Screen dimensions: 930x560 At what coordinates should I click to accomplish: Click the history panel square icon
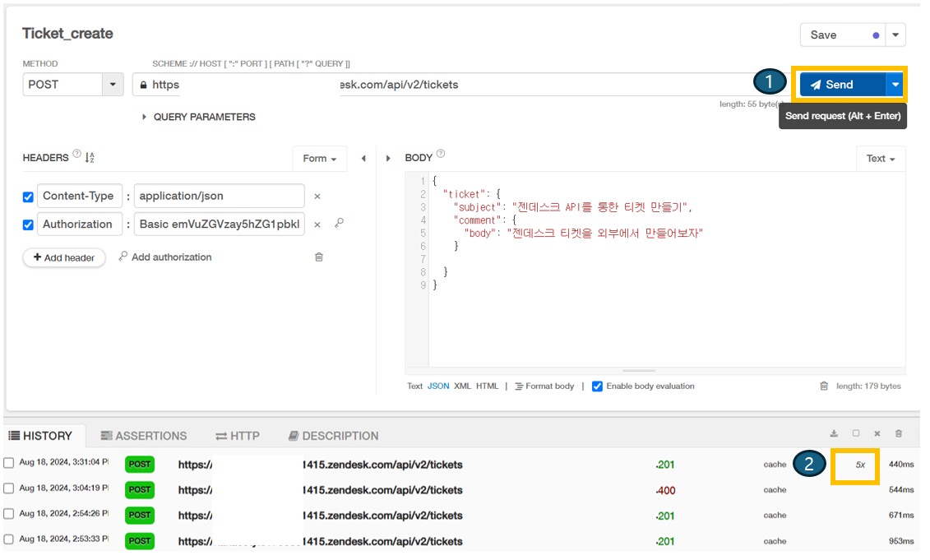pos(856,433)
